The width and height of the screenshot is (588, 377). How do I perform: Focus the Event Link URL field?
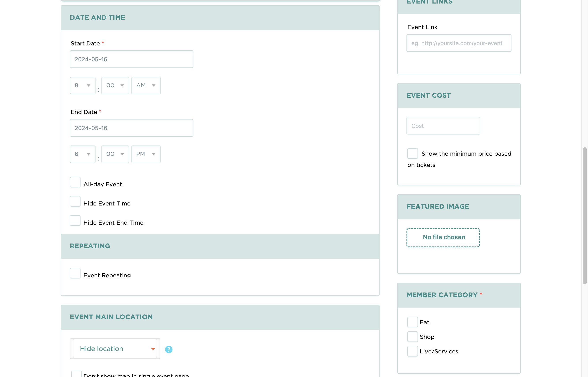(x=459, y=43)
